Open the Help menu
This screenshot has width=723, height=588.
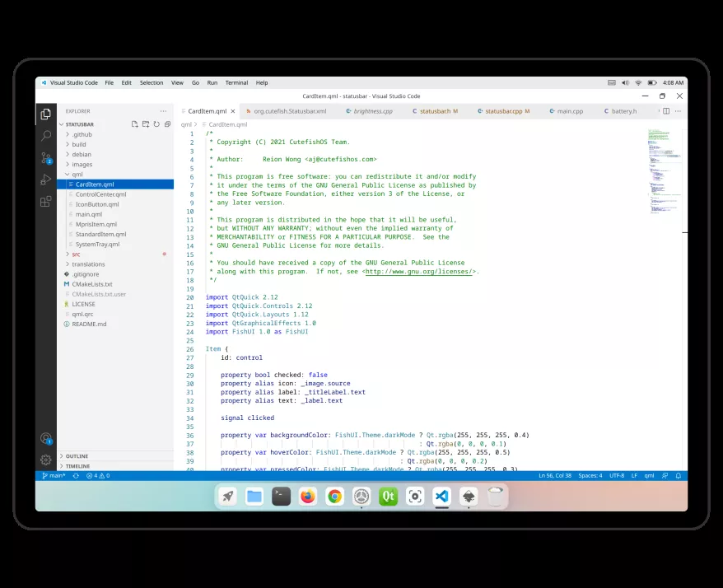(x=262, y=82)
